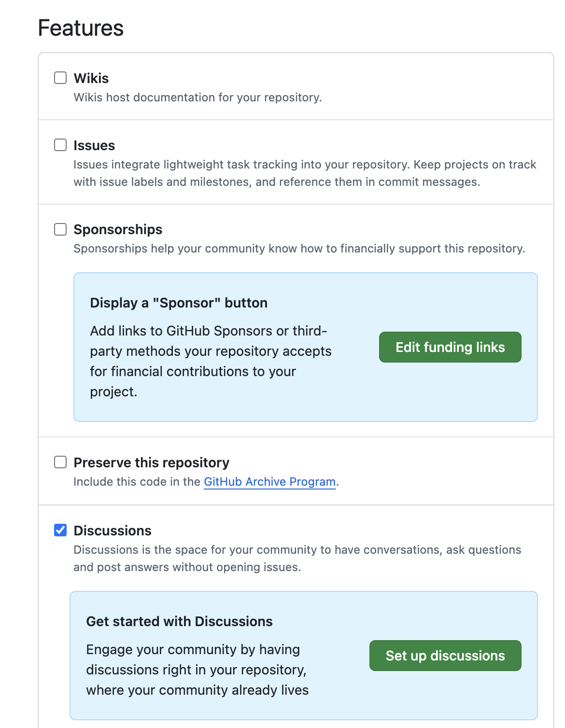
Task: Click the Get started with Discussions heading
Action: [179, 621]
